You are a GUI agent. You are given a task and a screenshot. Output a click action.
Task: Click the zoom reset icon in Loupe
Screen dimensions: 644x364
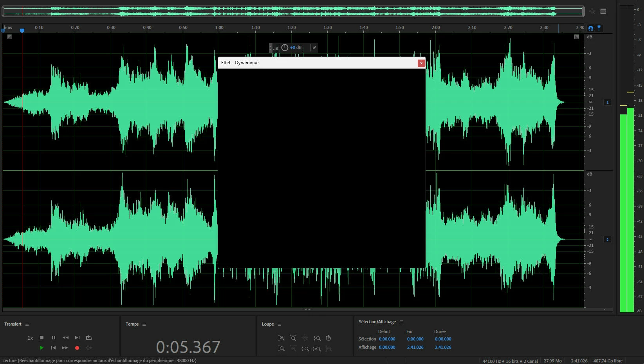point(328,338)
